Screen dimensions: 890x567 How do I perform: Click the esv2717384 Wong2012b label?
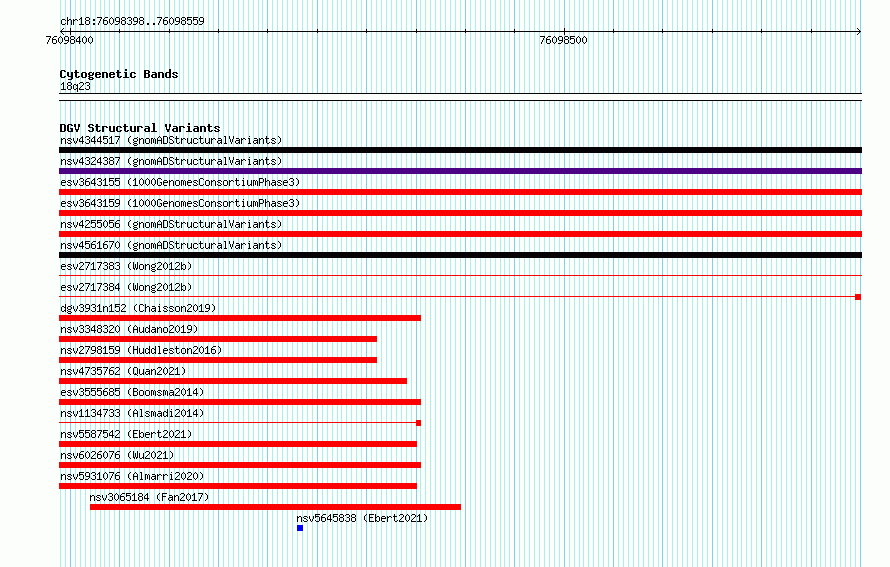(x=126, y=287)
